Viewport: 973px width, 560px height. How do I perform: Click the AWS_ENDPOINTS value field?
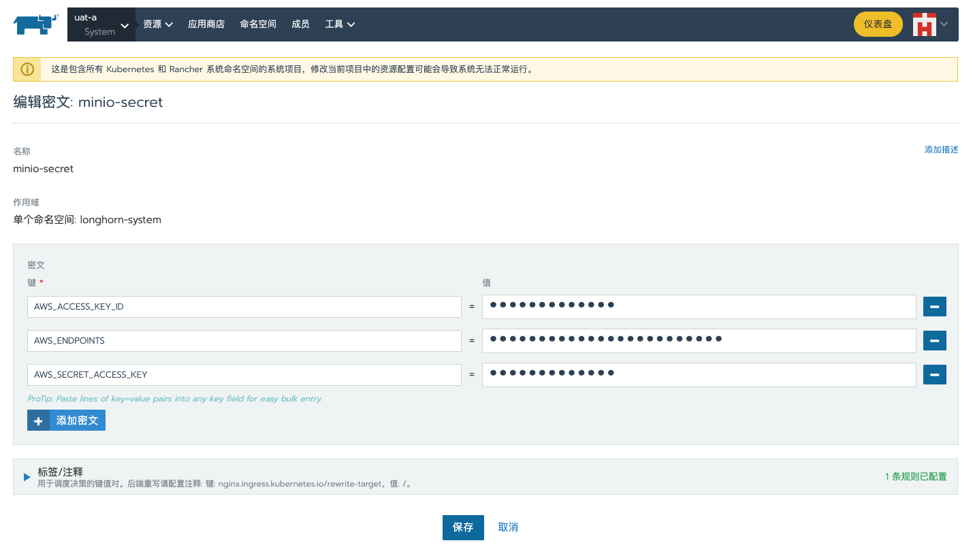[x=699, y=341]
